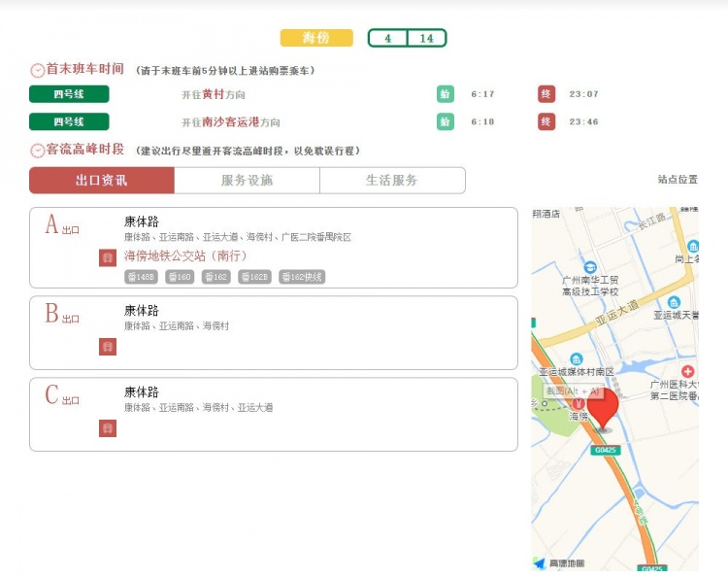
Task: Click the 番148B bus route tag
Action: click(141, 277)
